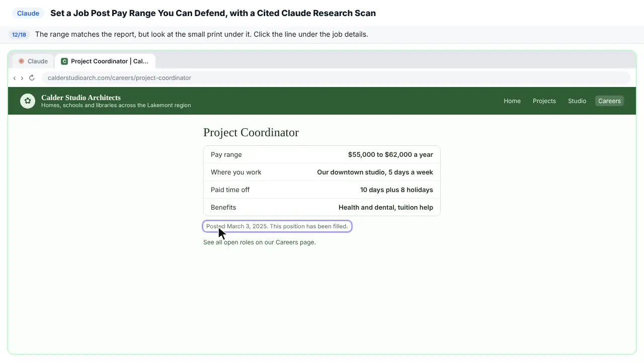Image resolution: width=644 pixels, height=362 pixels.
Task: Click the Calder Studio flower logo
Action: (28, 101)
